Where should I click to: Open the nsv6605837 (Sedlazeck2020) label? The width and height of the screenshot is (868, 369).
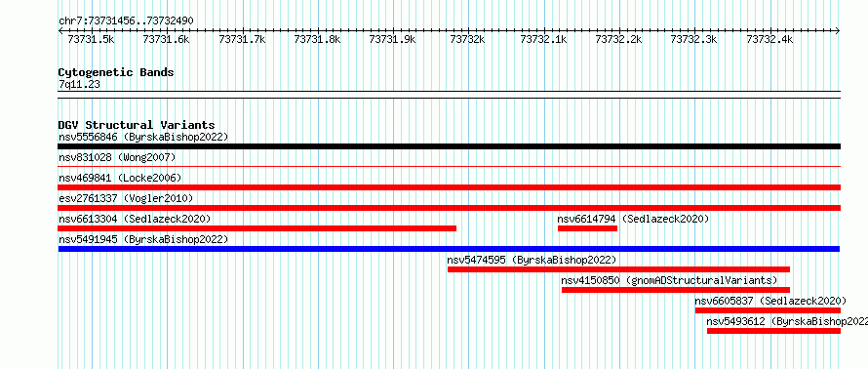tap(771, 301)
